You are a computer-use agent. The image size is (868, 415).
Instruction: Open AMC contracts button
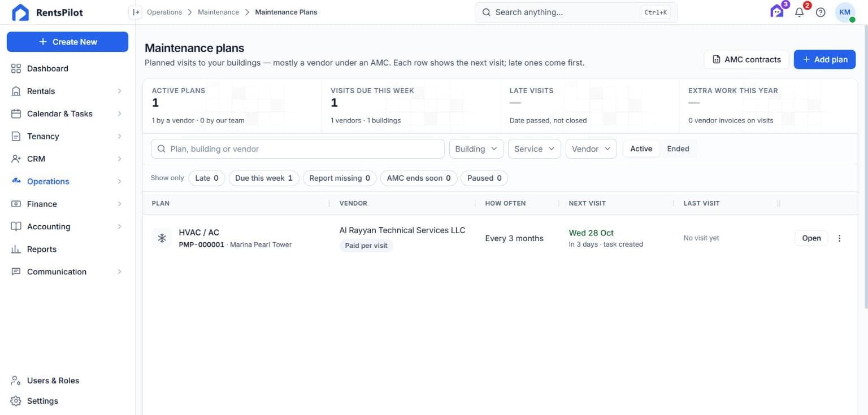747,59
